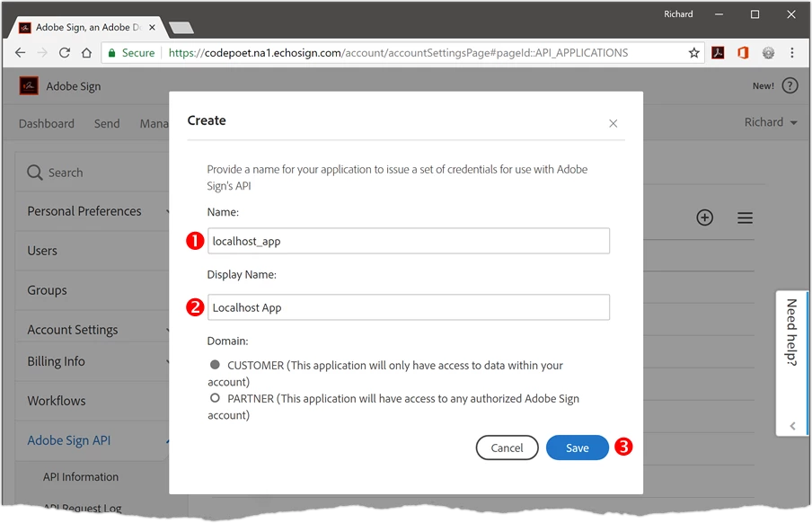Open the Dashboard tab

(x=47, y=123)
